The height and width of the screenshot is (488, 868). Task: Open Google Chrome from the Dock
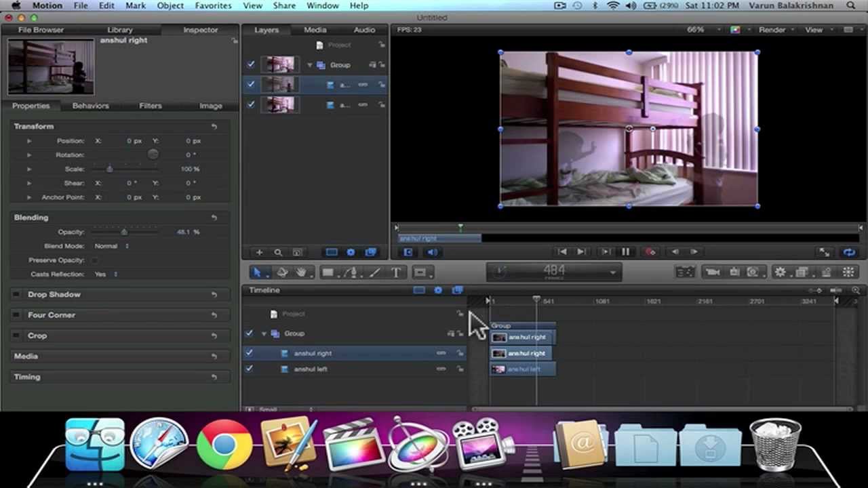pos(224,445)
